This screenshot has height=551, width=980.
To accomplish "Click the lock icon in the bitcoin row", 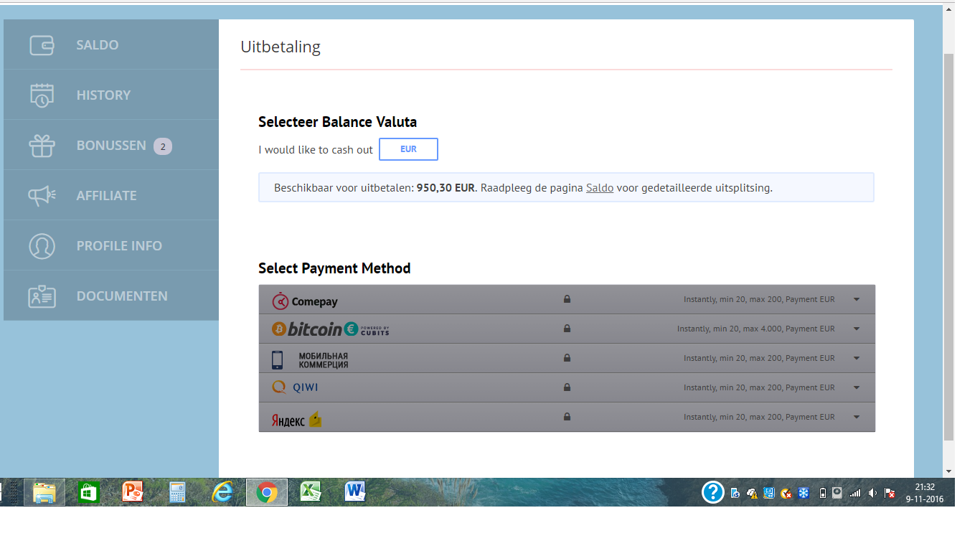I will [567, 329].
